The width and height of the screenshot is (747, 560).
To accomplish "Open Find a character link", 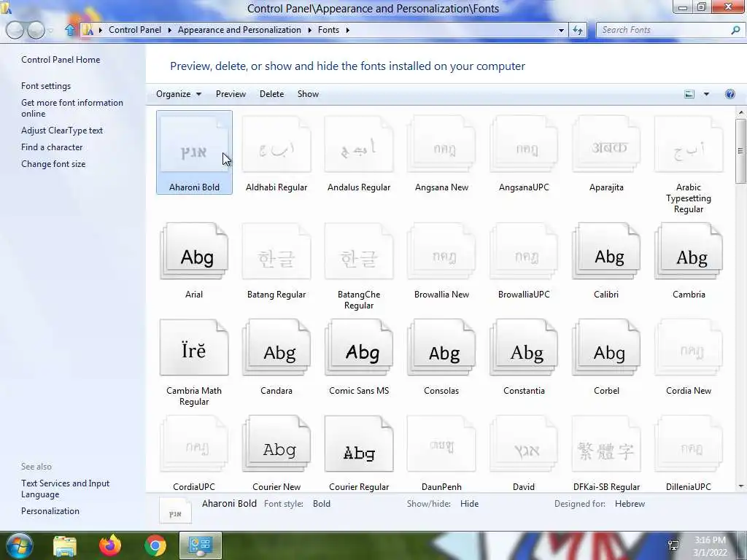I will point(52,147).
